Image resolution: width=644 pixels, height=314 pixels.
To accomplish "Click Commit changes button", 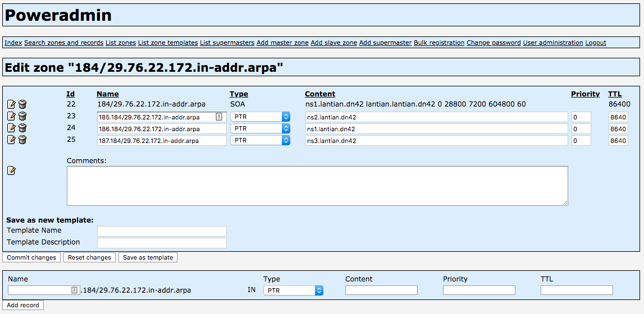I will click(x=31, y=257).
